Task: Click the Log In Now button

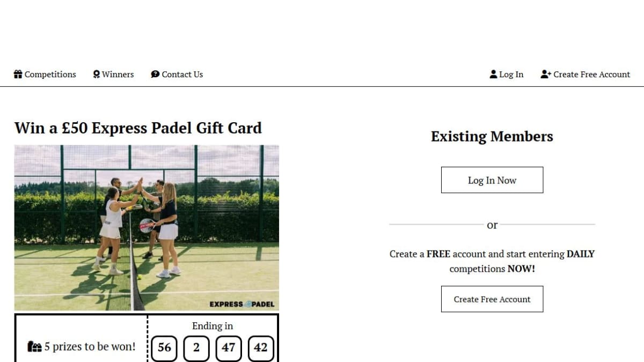Action: click(492, 180)
